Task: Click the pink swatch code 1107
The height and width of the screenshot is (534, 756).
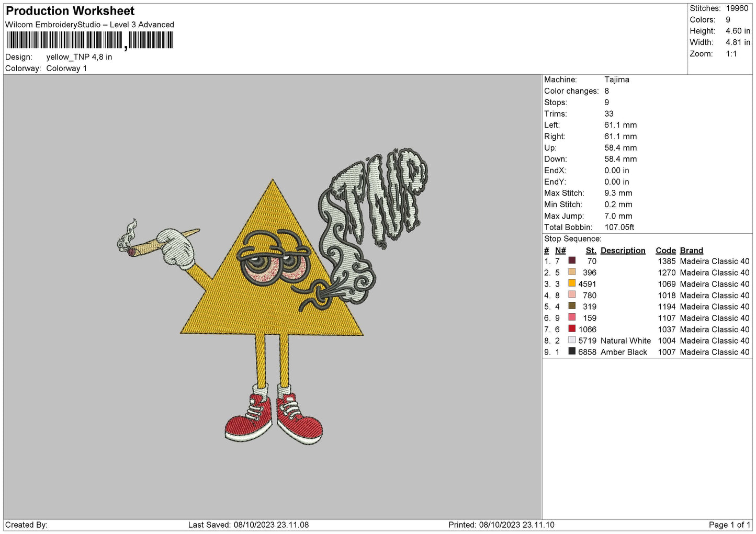Action: 572,317
